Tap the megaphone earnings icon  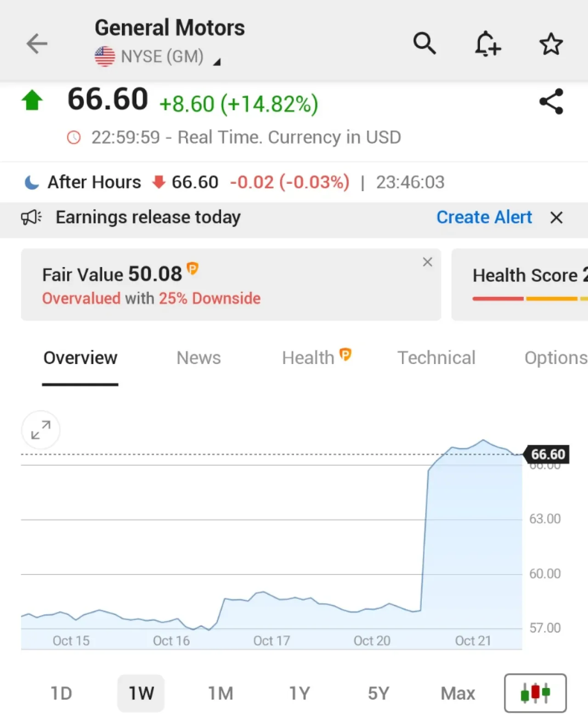click(31, 217)
